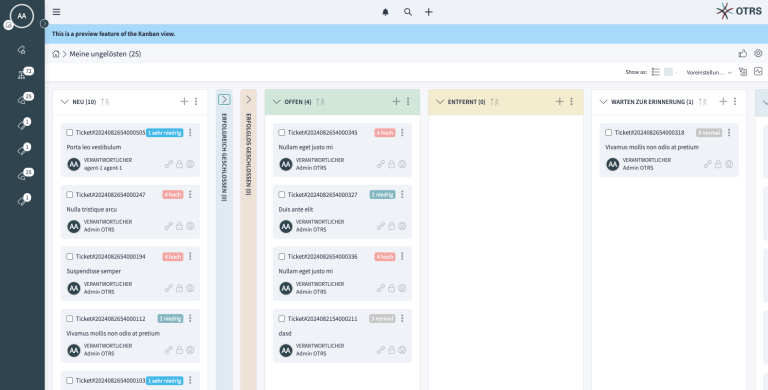Open options menu for Ticket#2024082654000318
The width and height of the screenshot is (768, 390).
[729, 133]
